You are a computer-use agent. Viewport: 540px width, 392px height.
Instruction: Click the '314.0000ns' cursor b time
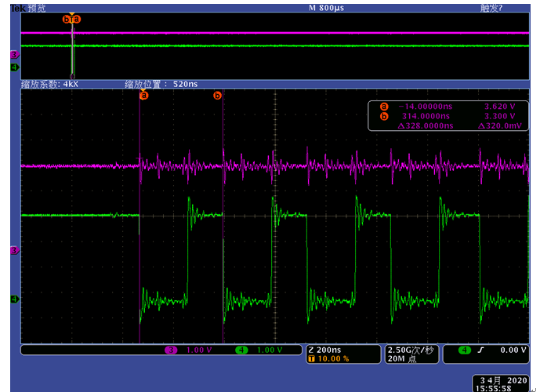coord(426,117)
